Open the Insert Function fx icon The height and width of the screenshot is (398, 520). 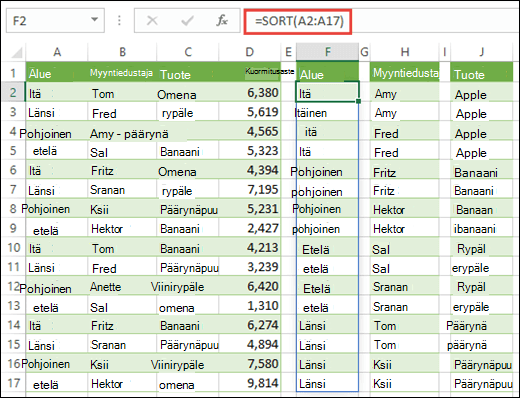222,21
